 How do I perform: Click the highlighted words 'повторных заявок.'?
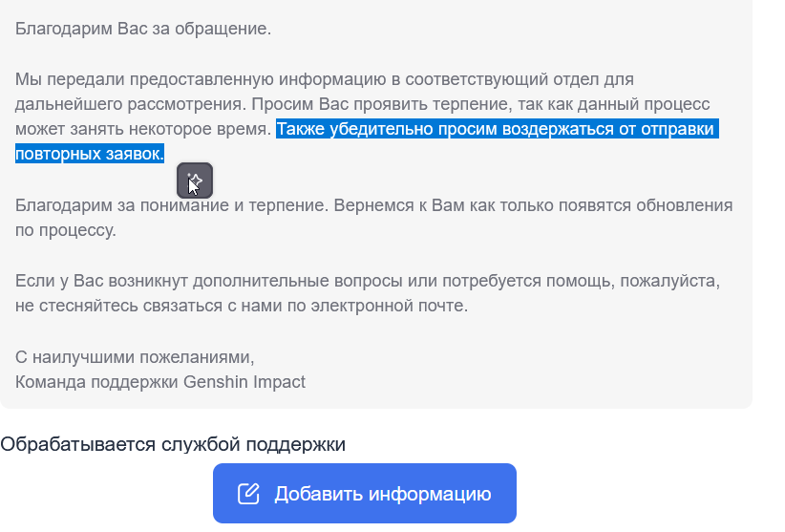click(90, 154)
